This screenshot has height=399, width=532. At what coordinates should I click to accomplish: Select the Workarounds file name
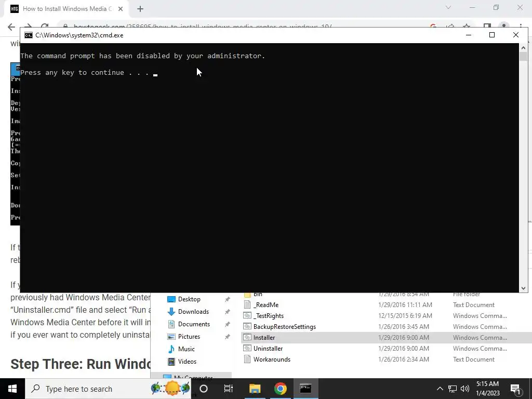coord(272,360)
